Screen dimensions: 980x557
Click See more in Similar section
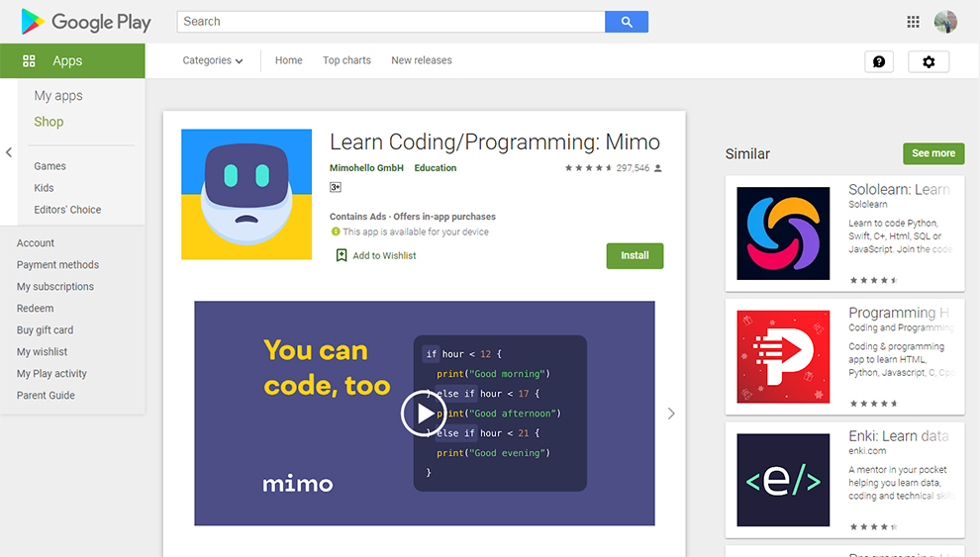933,153
